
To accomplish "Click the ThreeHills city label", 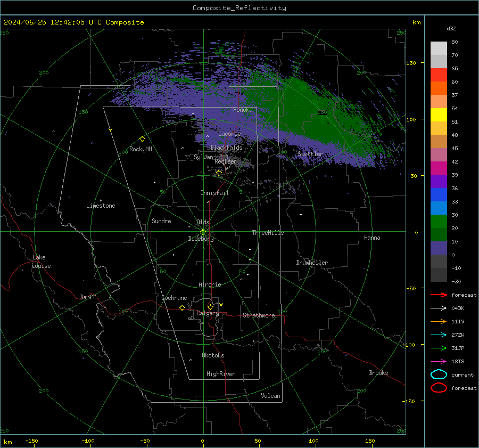I will 268,233.
